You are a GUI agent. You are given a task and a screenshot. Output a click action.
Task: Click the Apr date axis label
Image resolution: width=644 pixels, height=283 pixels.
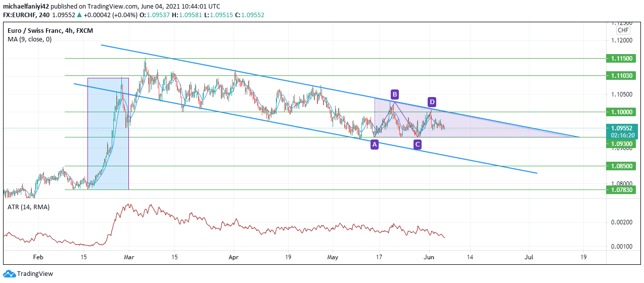pos(233,257)
